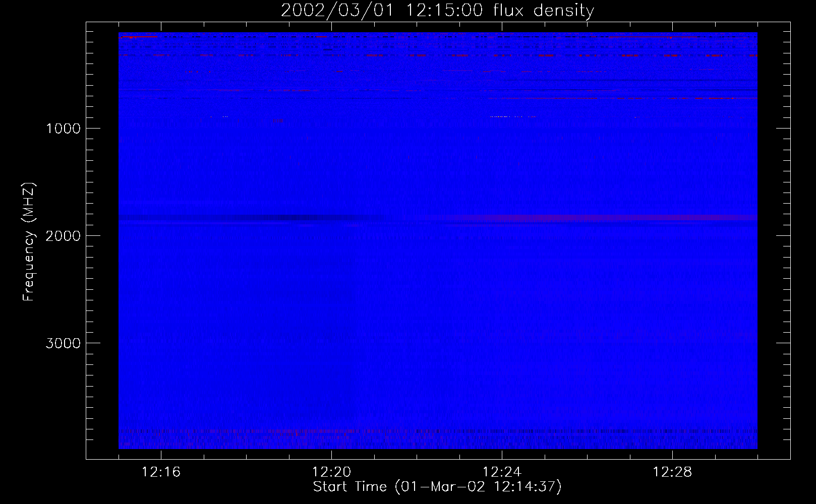Screen dimensions: 816x504
Task: Click the 12:24 time tick label
Action: pyautogui.click(x=502, y=472)
